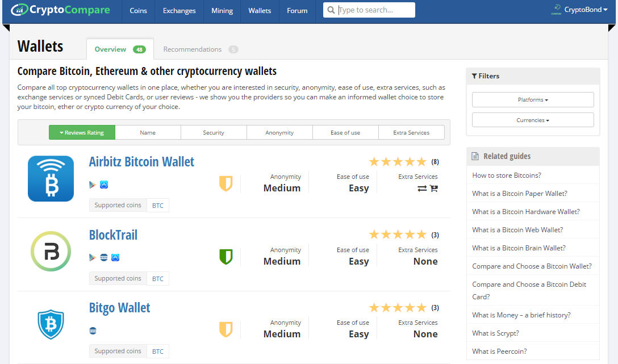Click the CryptoBond user avatar icon
Image resolution: width=618 pixels, height=364 pixels.
click(556, 10)
